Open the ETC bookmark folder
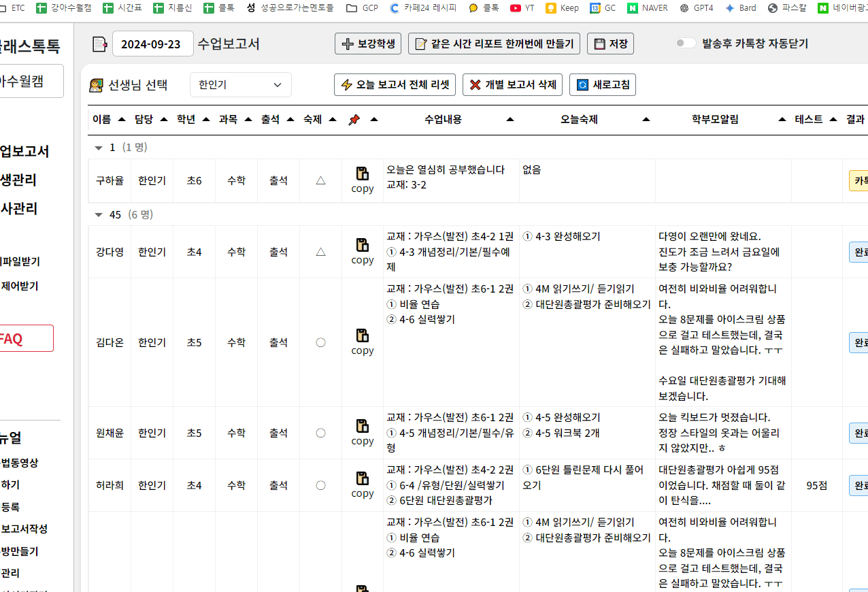The width and height of the screenshot is (868, 592). (x=14, y=8)
